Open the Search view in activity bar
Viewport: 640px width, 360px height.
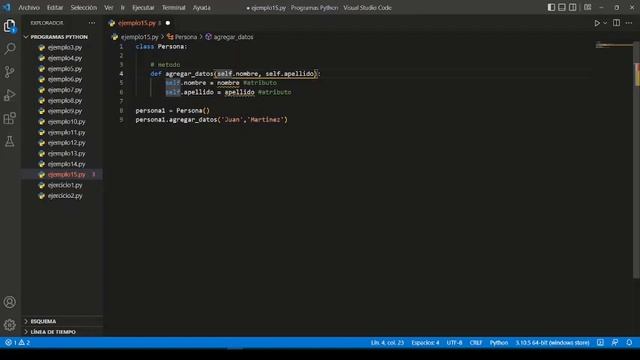point(10,49)
